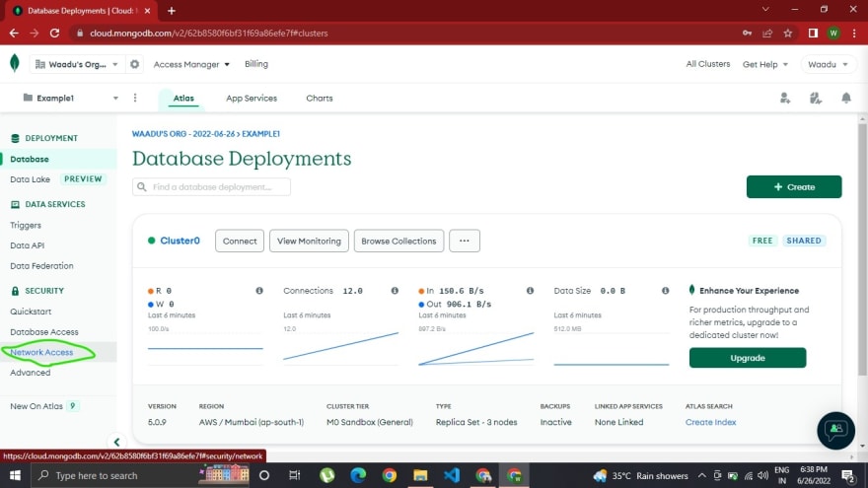
Task: Open Advanced security settings
Action: pyautogui.click(x=30, y=373)
